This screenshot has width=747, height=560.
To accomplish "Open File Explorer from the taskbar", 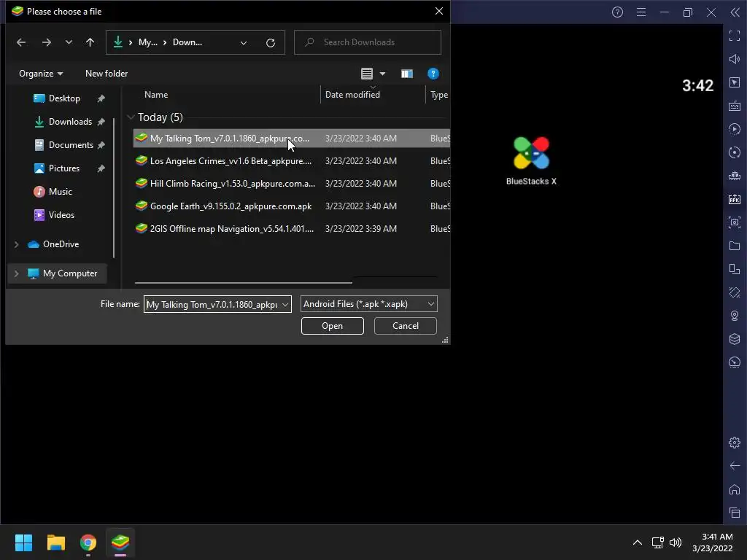I will click(x=55, y=542).
